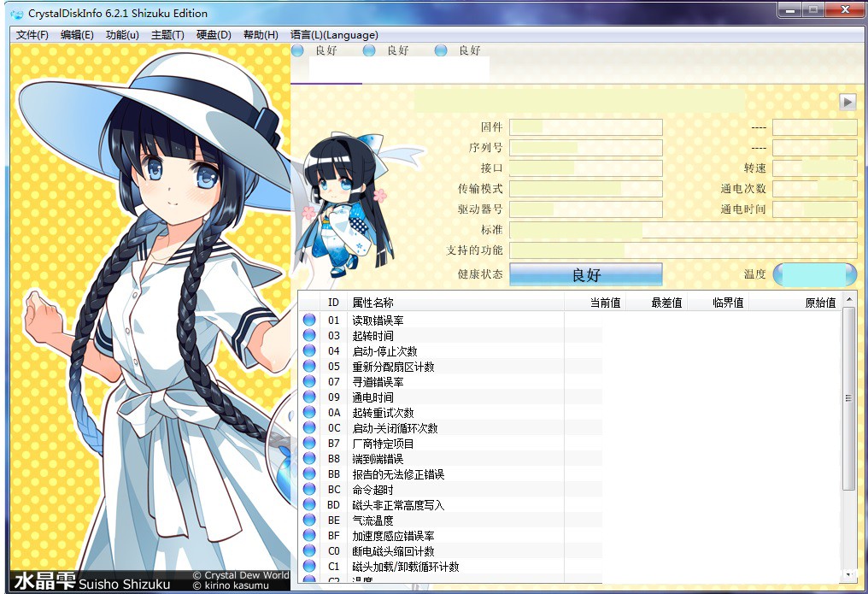Click the 临界值 column header
This screenshot has width=868, height=594.
pos(718,303)
